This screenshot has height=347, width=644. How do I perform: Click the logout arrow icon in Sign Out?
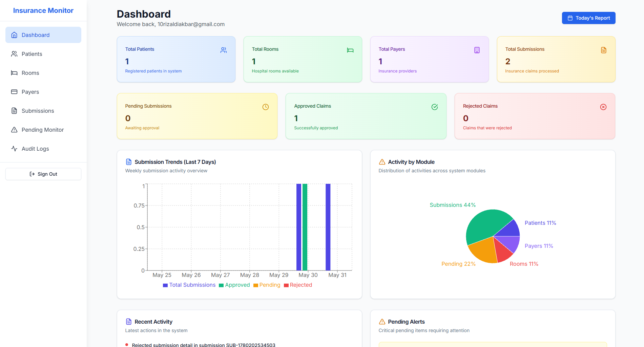pyautogui.click(x=32, y=174)
